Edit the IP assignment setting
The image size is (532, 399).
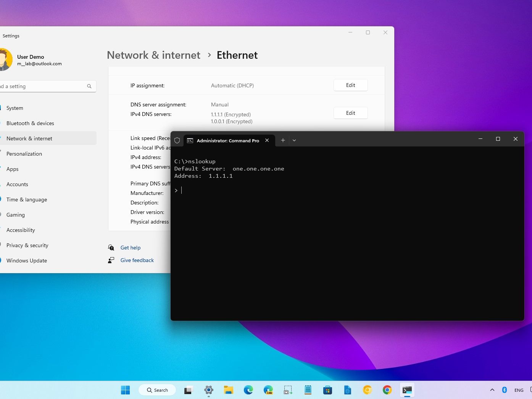pos(350,85)
